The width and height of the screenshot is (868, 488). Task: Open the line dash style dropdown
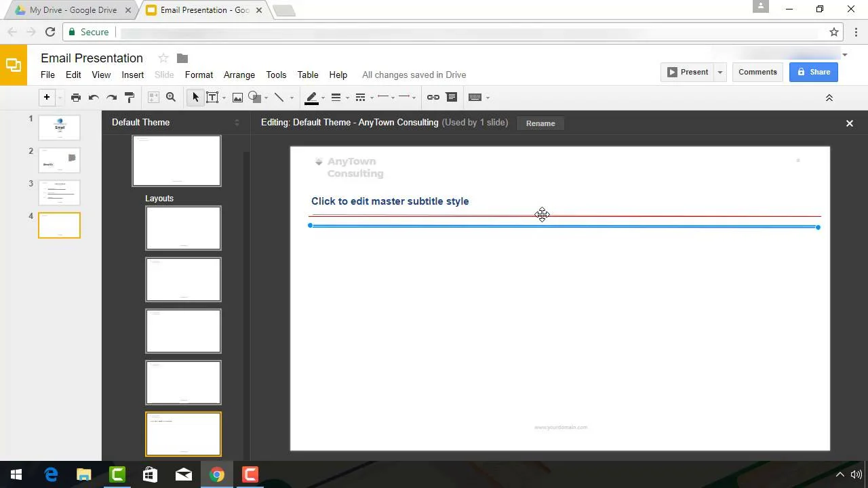[363, 98]
